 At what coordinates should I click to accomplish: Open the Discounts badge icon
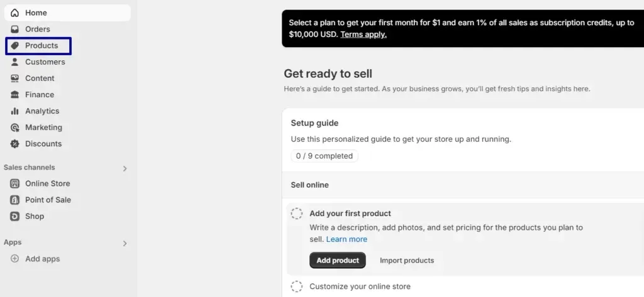pyautogui.click(x=15, y=144)
